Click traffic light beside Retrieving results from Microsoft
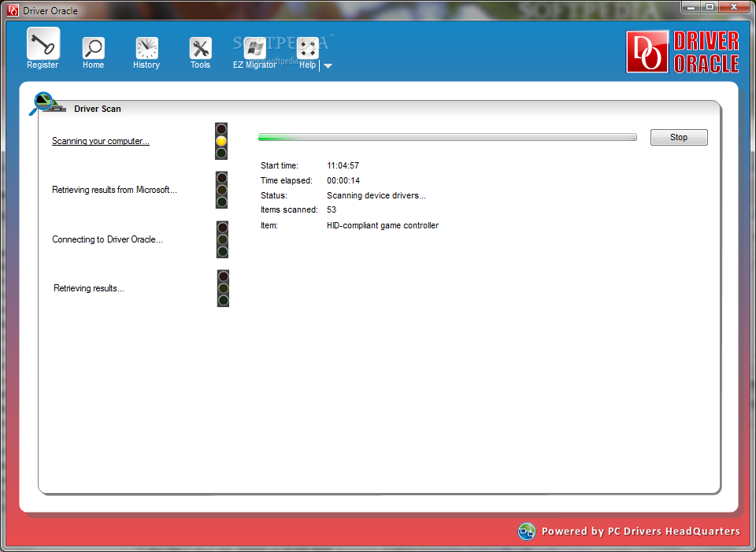 click(x=221, y=190)
